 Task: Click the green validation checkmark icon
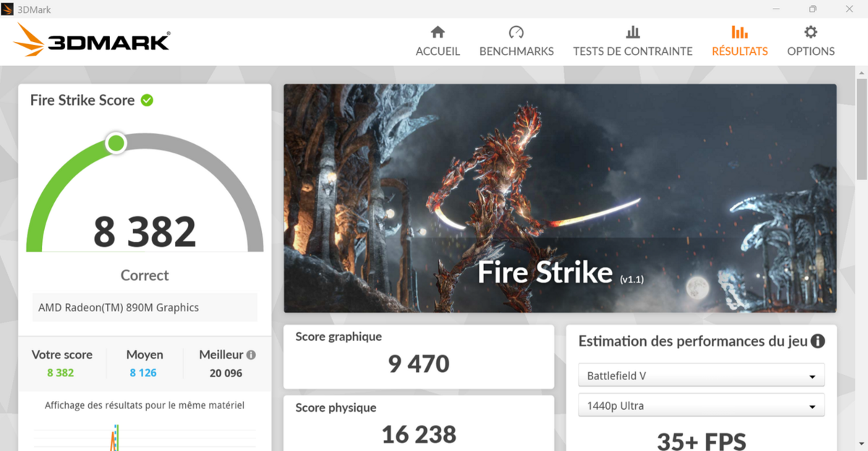[147, 100]
